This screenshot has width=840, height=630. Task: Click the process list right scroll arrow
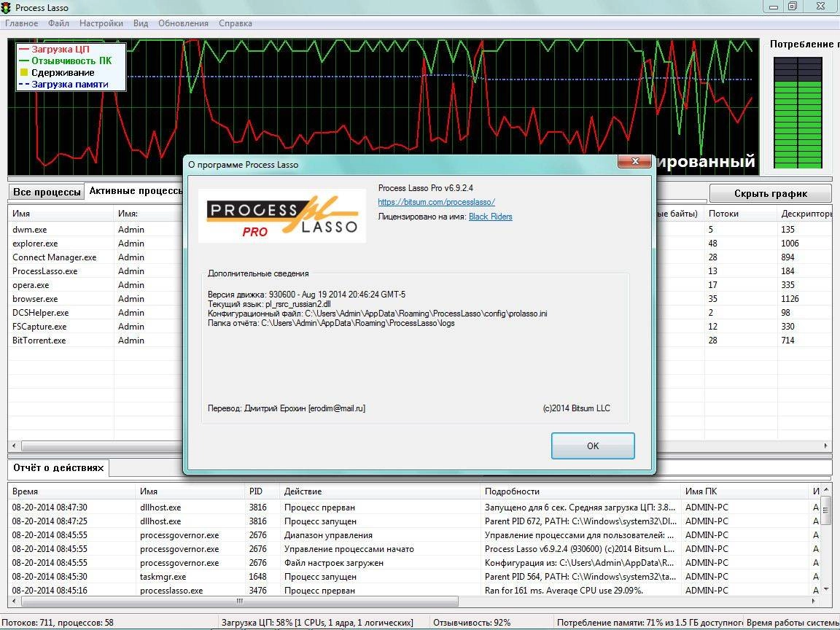point(825,446)
